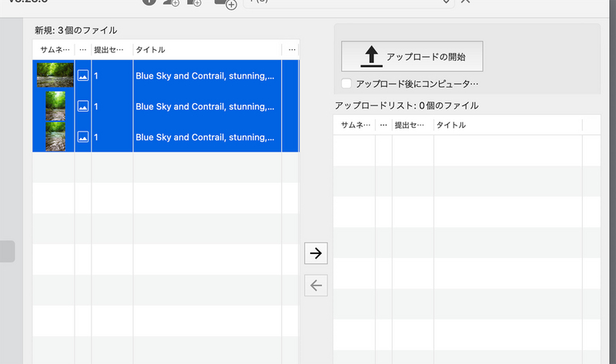This screenshot has width=616, height=364.
Task: Click the image type icon in second file row
Action: [83, 106]
